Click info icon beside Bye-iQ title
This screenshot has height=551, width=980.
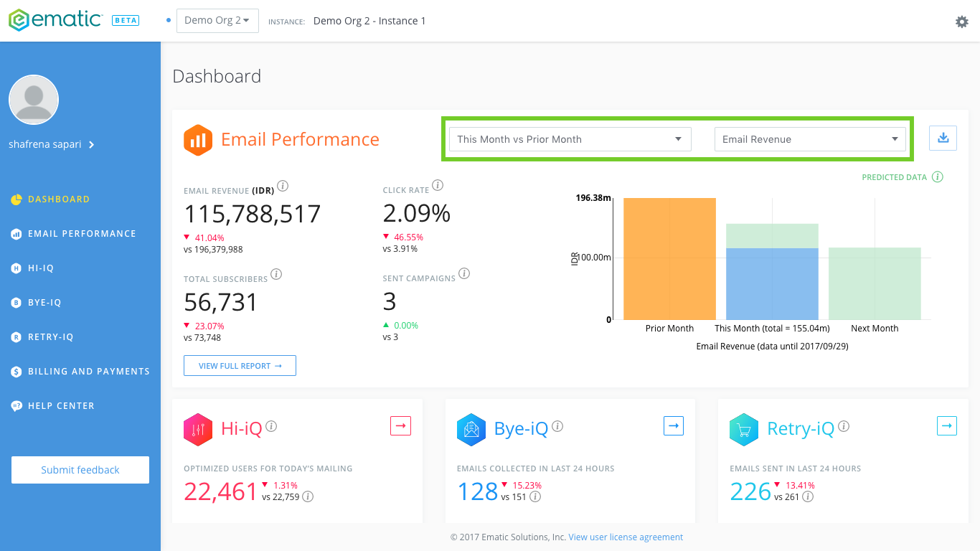pos(557,426)
